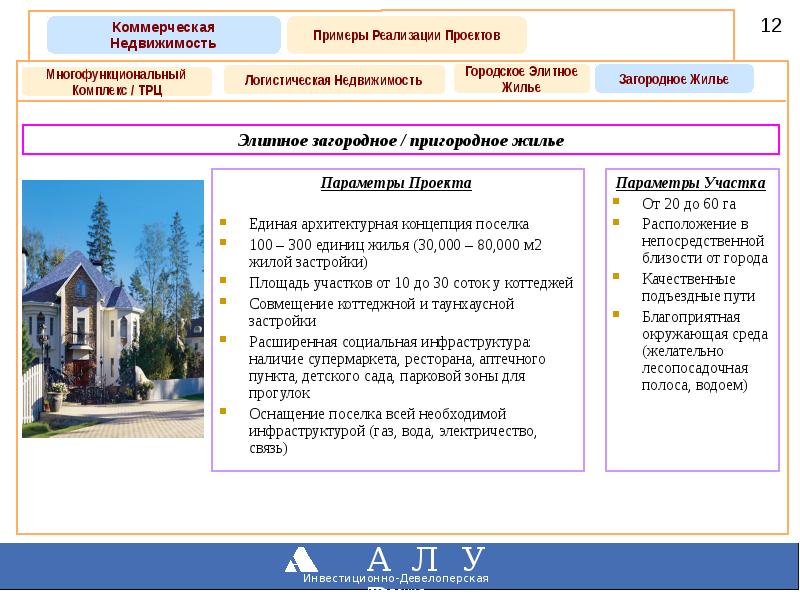The width and height of the screenshot is (800, 600).
Task: Click the Инвестиционно-Девелоперская footer text
Action: pos(396,579)
